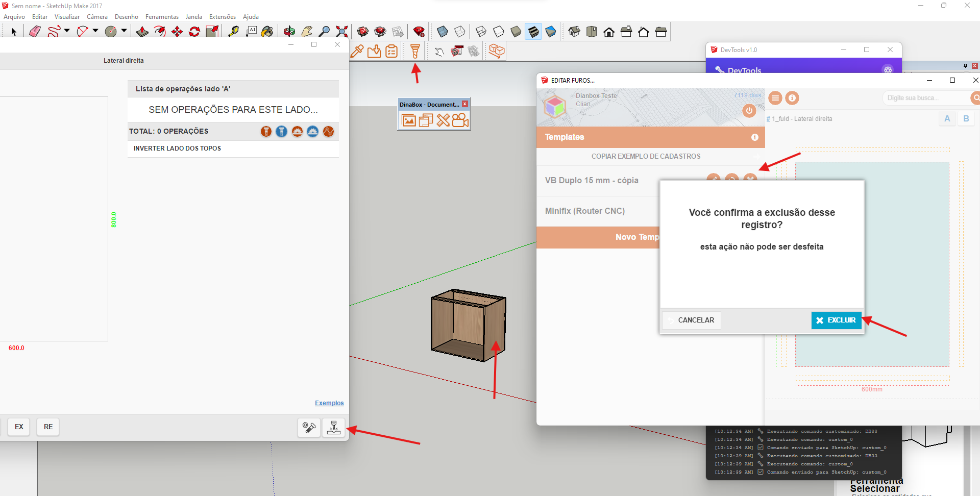Open the Câmera menu
The image size is (980, 496).
[x=97, y=17]
